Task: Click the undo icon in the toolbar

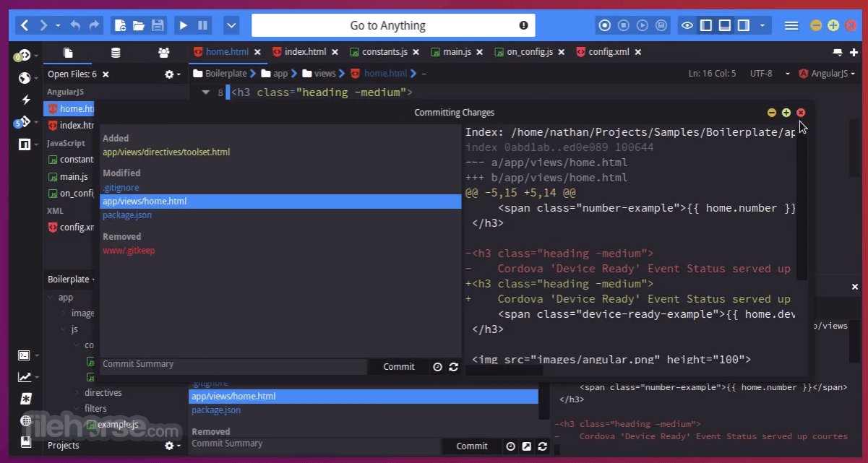Action: (75, 25)
